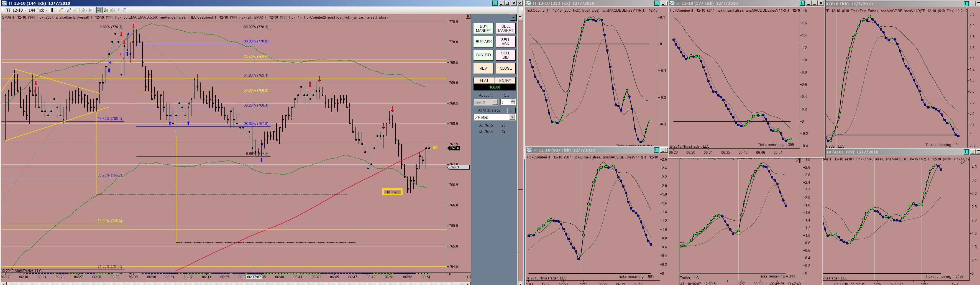Click the SELL ASK button
The width and height of the screenshot is (980, 285).
click(x=505, y=42)
